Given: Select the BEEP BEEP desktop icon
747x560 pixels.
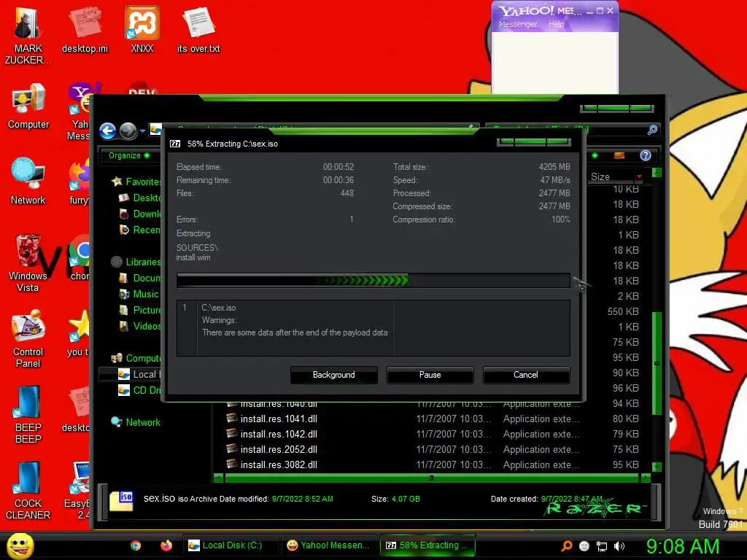Looking at the screenshot, I should [28, 415].
